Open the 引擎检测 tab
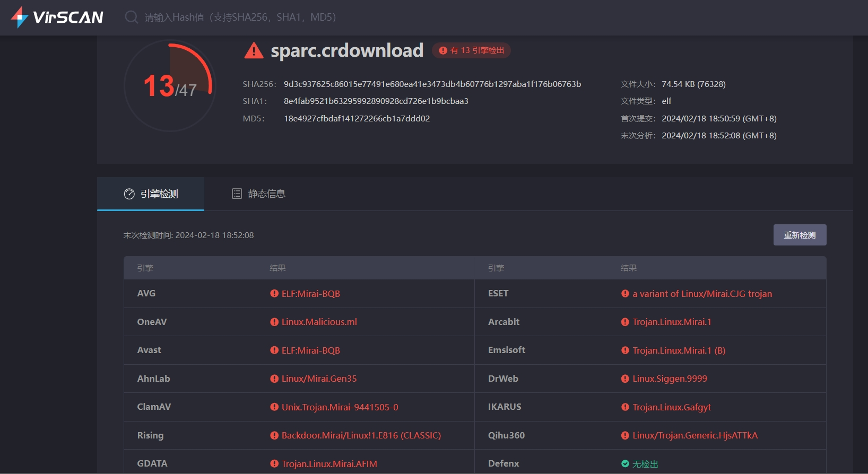Viewport: 868px width, 474px height. coord(151,194)
